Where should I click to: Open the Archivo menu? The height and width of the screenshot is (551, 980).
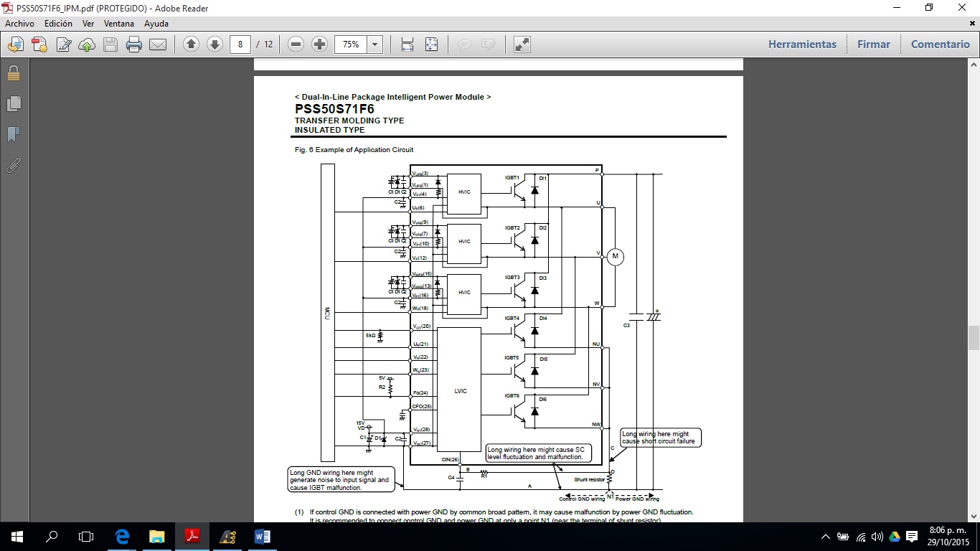click(x=20, y=24)
